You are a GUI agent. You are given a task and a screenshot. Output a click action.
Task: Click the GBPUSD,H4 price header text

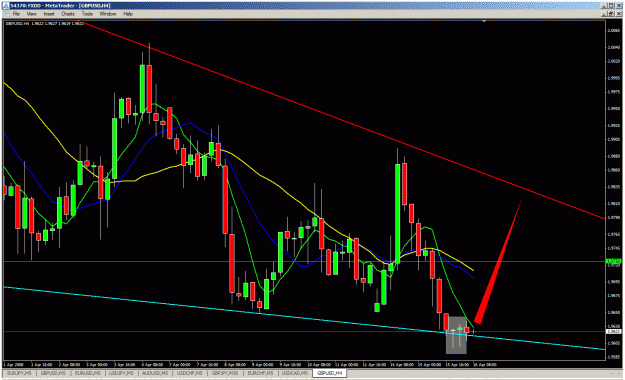coord(44,24)
